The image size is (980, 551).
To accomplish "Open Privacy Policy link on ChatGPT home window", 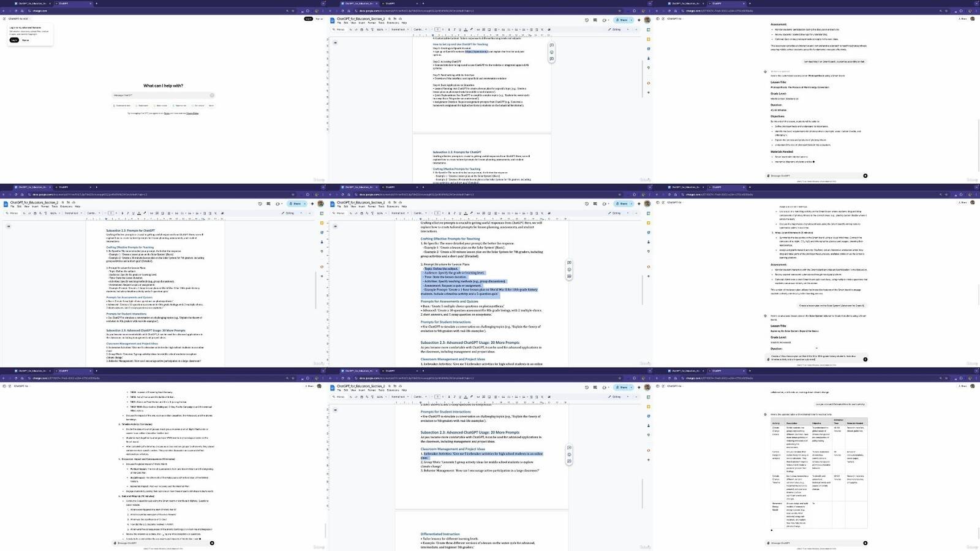I will coord(192,113).
